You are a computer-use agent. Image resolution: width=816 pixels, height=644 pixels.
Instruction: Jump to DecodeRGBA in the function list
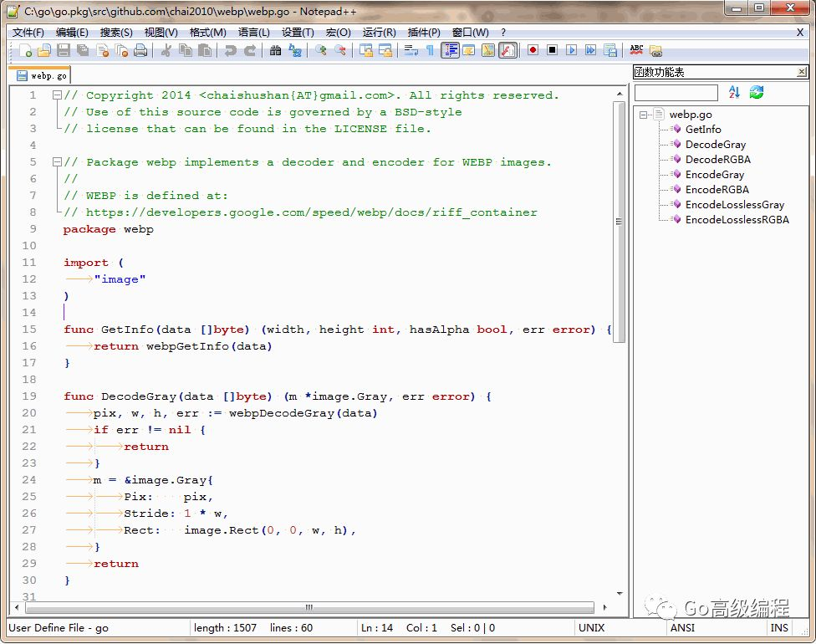point(717,159)
